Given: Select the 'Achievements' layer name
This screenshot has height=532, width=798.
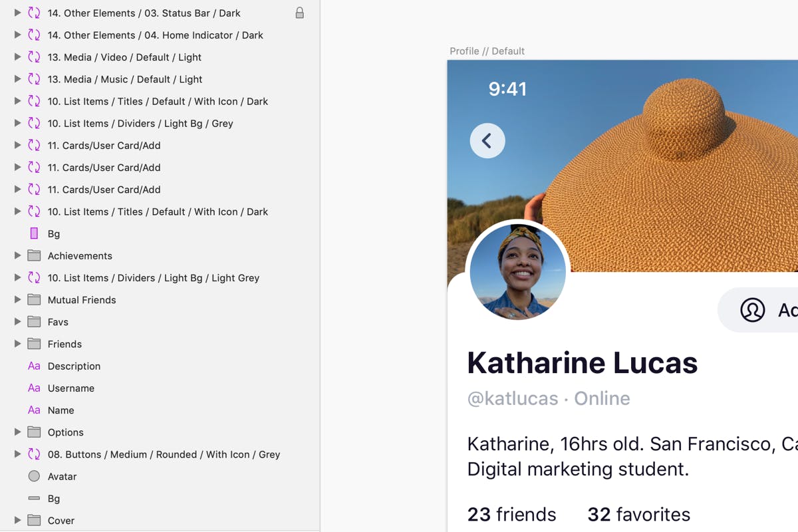Looking at the screenshot, I should pos(80,255).
